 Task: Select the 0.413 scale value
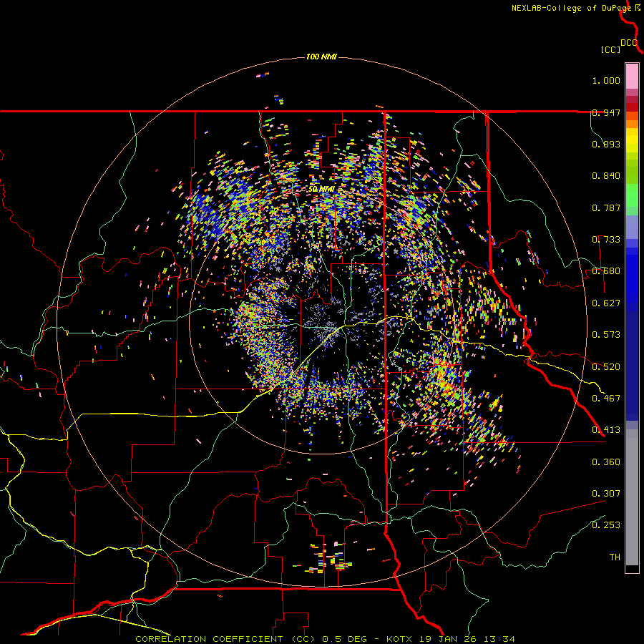[x=606, y=430]
